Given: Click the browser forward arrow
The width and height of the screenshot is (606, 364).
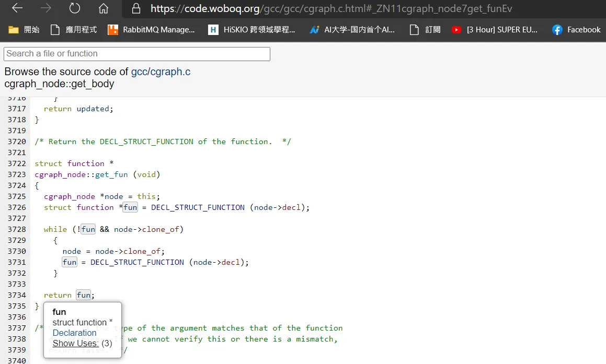Looking at the screenshot, I should tap(46, 8).
